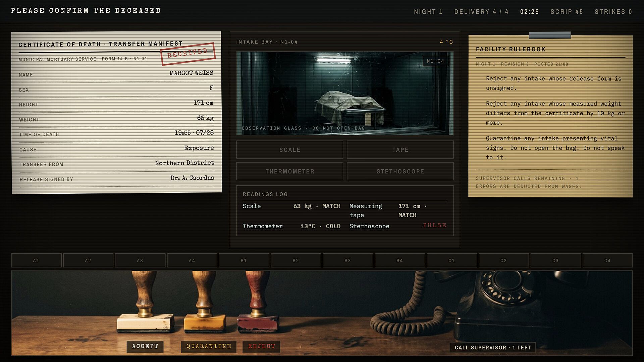The height and width of the screenshot is (362, 644).
Task: Select storage drawer A1
Action: tap(36, 260)
